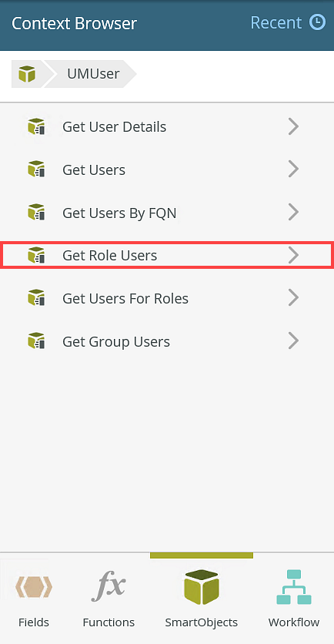Select the Get Users For Roles label
This screenshot has height=644, width=334.
[x=125, y=298]
